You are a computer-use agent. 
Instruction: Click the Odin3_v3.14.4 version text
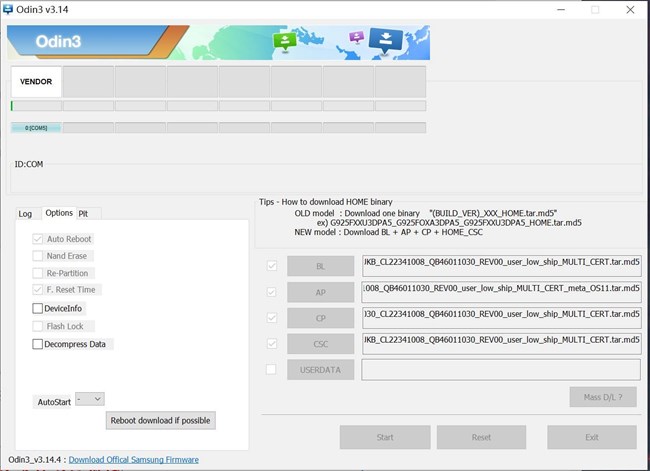point(35,460)
